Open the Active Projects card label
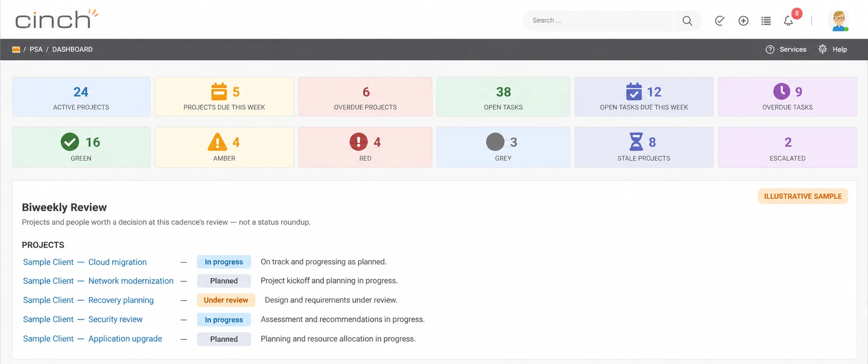This screenshot has width=868, height=364. [x=81, y=107]
